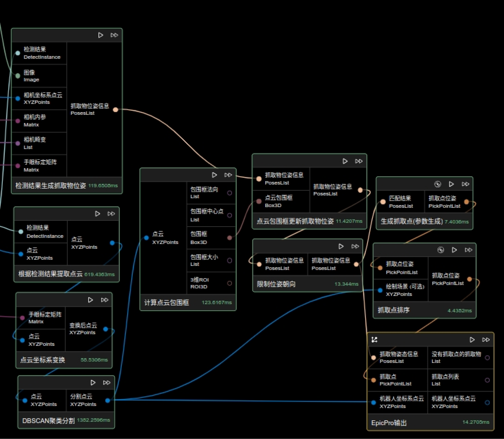
Task: Select the 根据检测结果提取点云 node title
Action: point(50,274)
